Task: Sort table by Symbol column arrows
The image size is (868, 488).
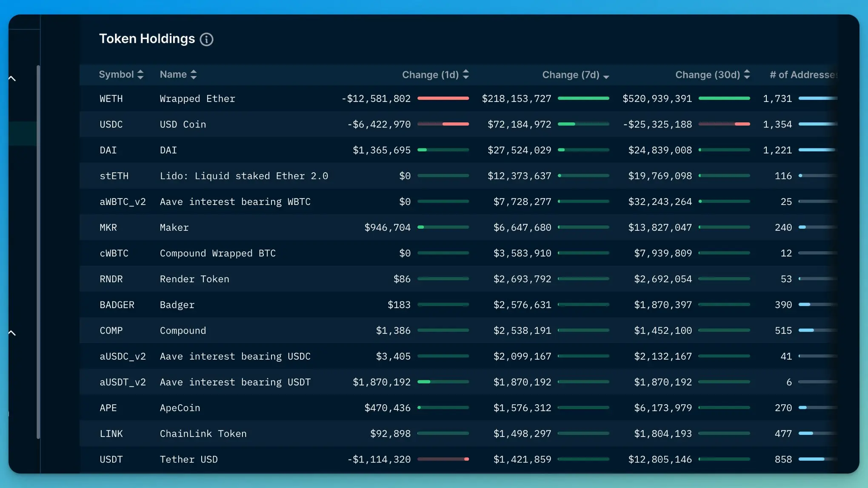Action: [140, 75]
